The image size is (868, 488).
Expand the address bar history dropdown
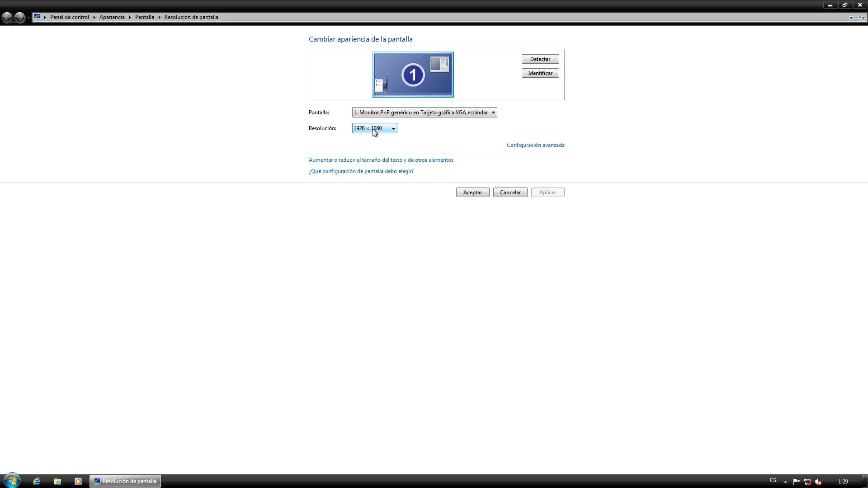pos(851,17)
